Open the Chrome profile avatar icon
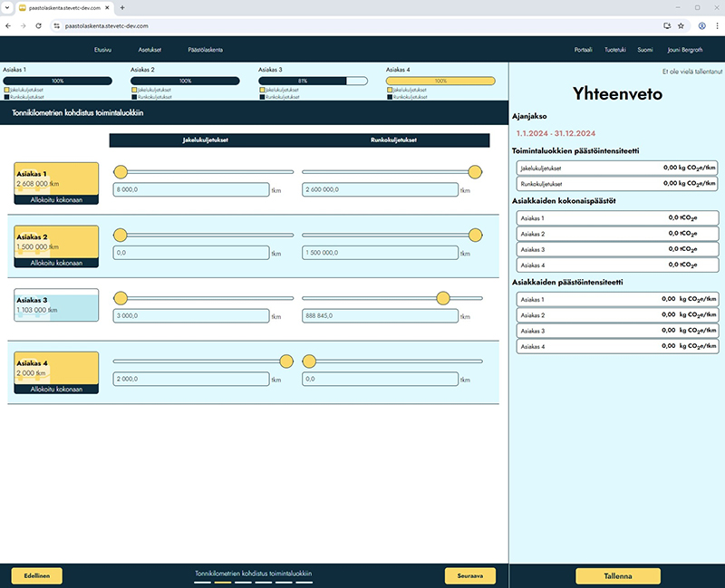This screenshot has height=588, width=725. 701,25
